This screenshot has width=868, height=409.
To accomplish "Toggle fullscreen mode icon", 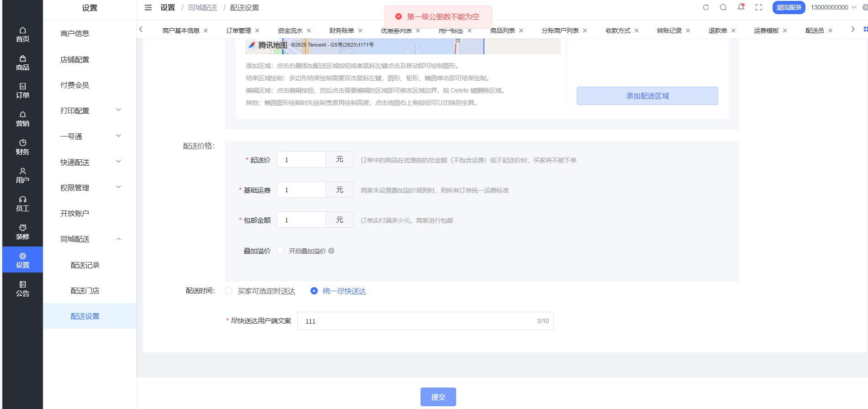I will pos(758,7).
